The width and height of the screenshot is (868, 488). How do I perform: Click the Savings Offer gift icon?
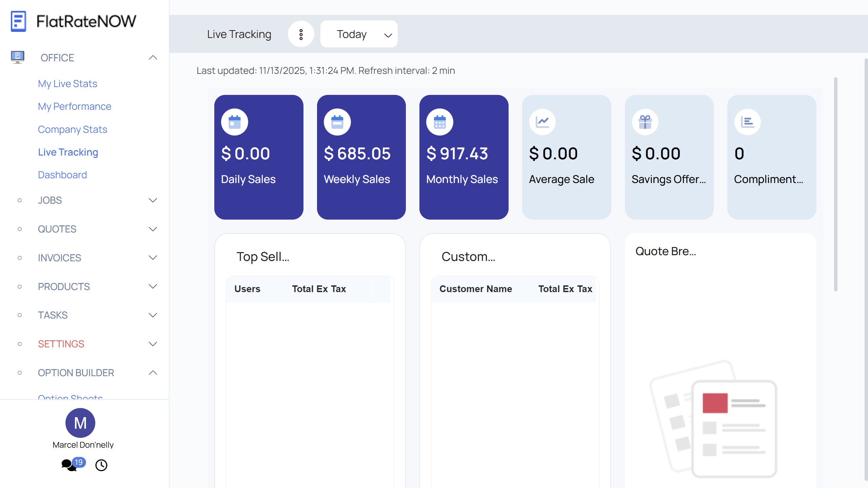[645, 122]
